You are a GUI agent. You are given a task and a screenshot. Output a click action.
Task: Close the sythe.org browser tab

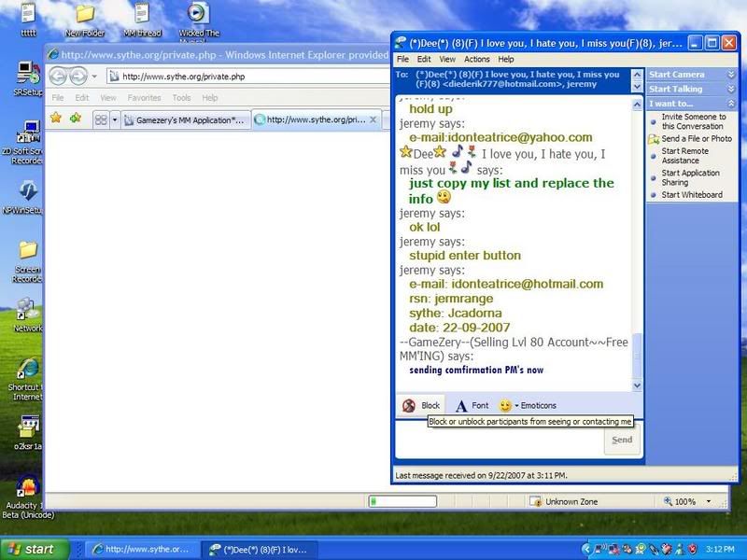point(373,119)
